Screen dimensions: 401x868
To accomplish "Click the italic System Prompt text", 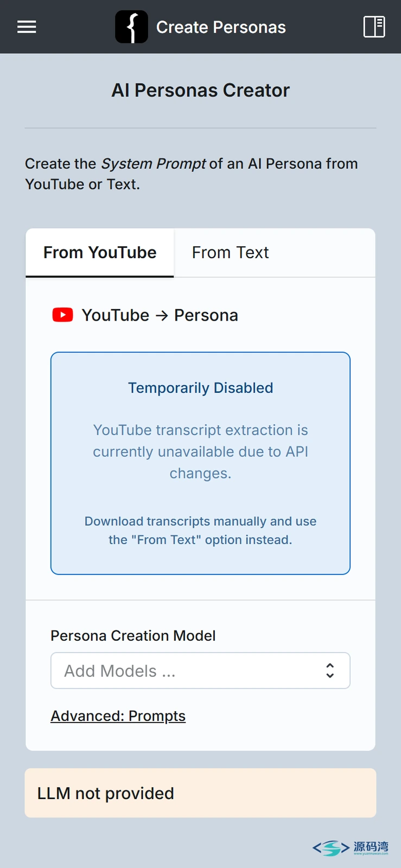I will tap(154, 164).
